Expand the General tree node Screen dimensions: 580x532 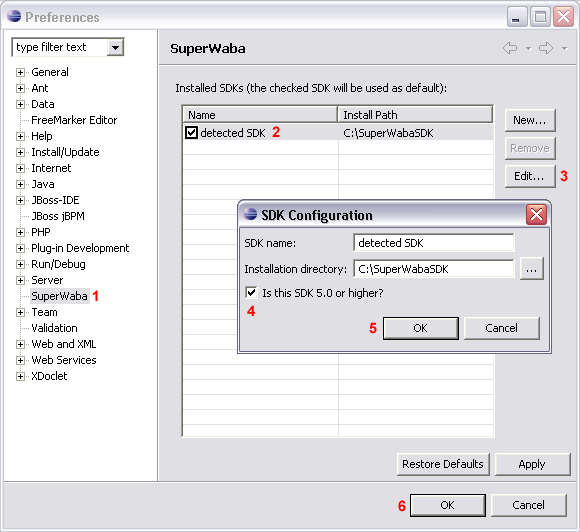20,72
